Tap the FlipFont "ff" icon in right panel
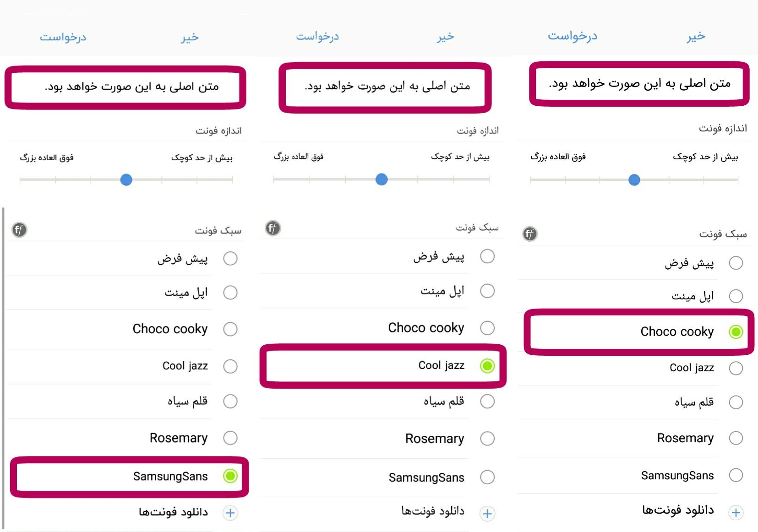 tap(529, 234)
